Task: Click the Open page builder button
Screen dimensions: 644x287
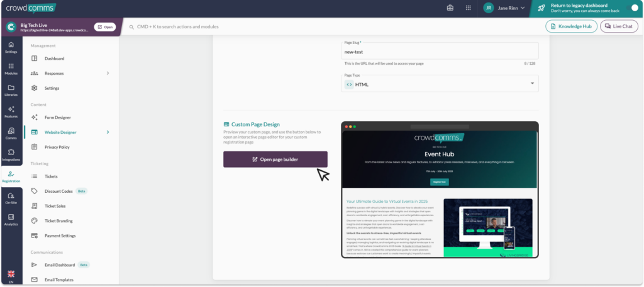Action: pos(275,160)
